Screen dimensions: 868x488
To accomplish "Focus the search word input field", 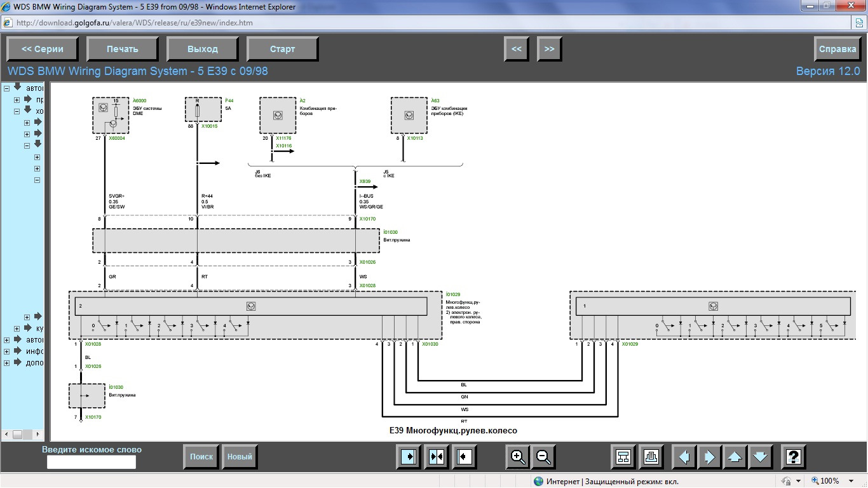I will point(92,463).
